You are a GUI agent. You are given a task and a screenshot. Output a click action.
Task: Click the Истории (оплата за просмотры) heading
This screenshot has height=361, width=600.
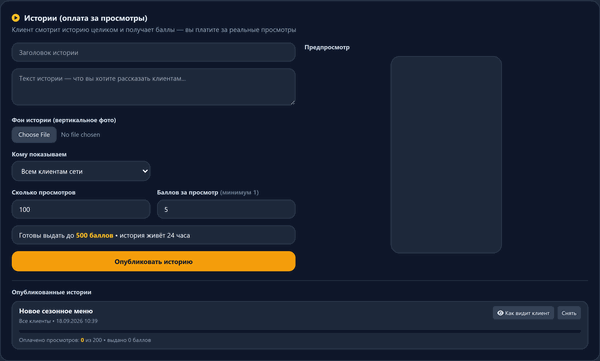point(86,18)
